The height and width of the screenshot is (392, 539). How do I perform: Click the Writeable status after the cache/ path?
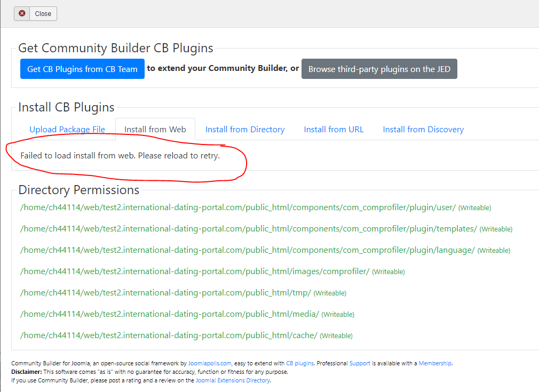[x=336, y=335]
